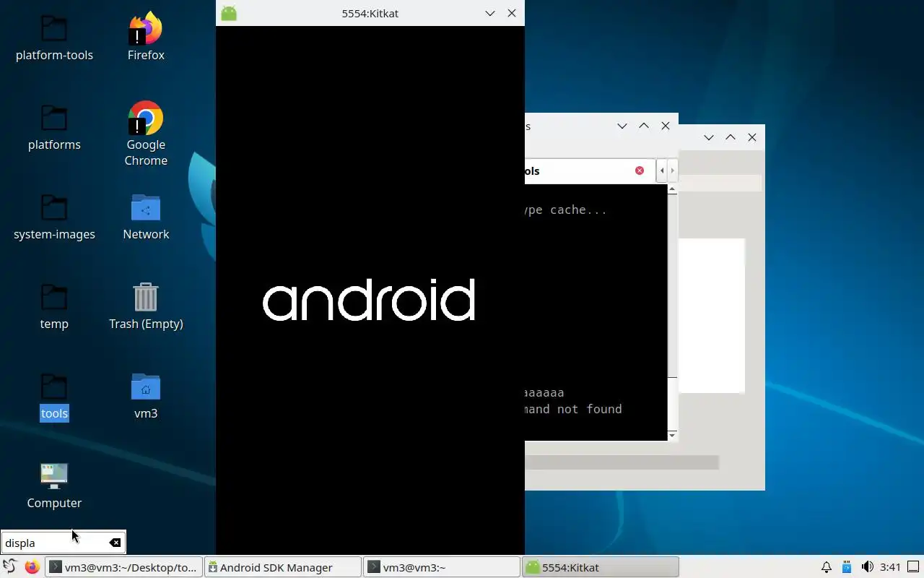The image size is (924, 578).
Task: Click the blue tray update indicator icon
Action: [847, 567]
